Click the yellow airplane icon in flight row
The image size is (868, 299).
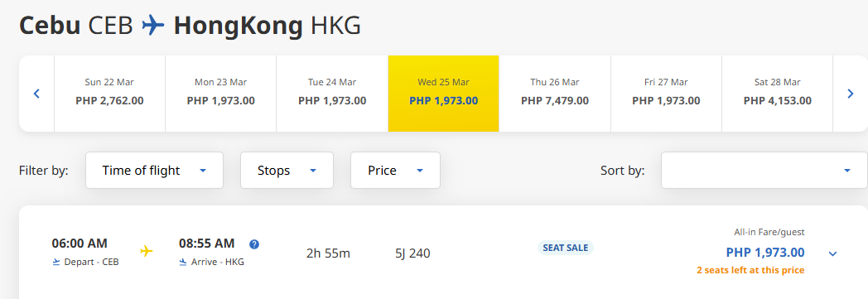click(x=146, y=251)
